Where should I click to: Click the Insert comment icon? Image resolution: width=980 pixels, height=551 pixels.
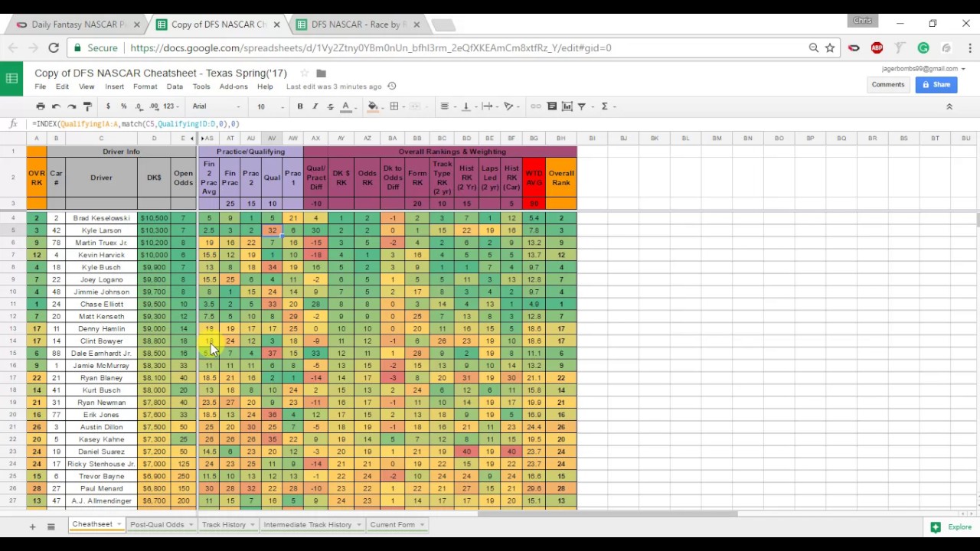pyautogui.click(x=551, y=106)
